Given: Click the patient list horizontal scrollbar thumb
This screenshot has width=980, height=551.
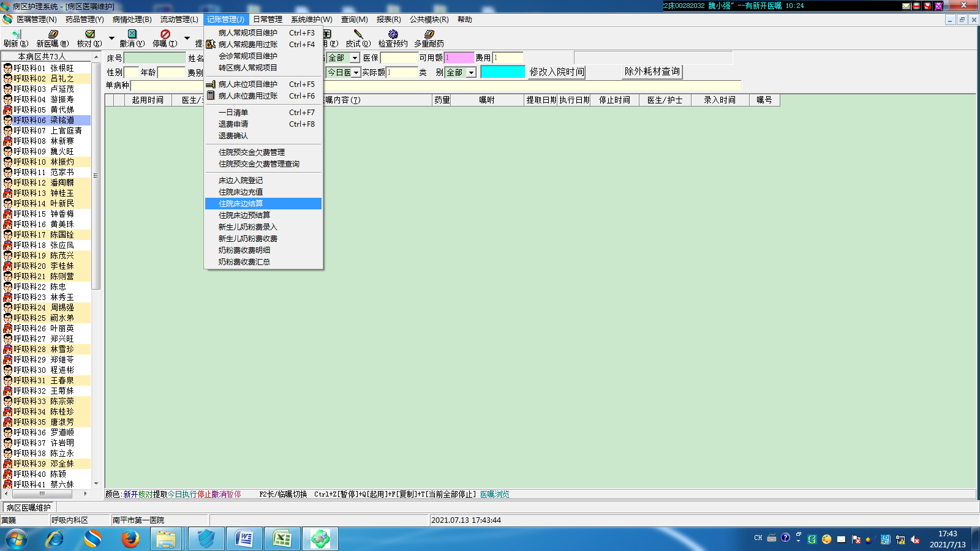Looking at the screenshot, I should [x=42, y=493].
